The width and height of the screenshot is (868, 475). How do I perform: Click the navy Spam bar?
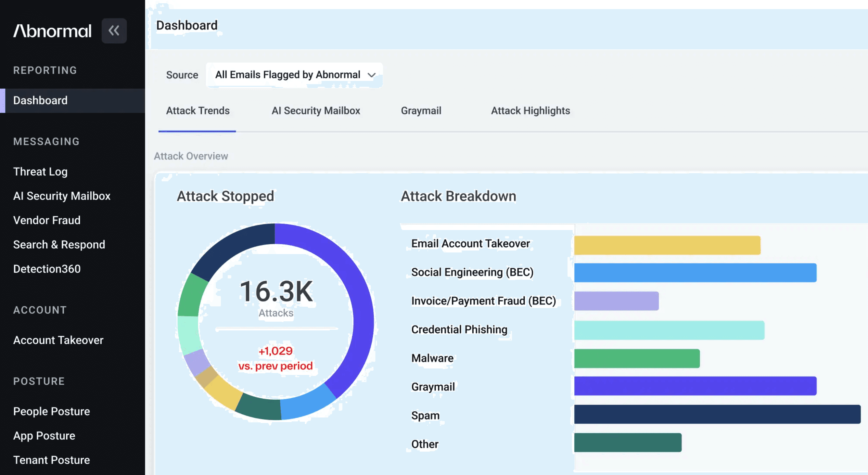pyautogui.click(x=717, y=414)
